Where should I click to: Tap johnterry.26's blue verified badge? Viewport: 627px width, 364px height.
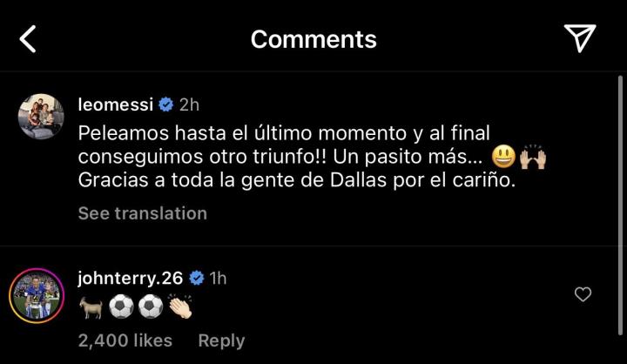[x=197, y=278]
